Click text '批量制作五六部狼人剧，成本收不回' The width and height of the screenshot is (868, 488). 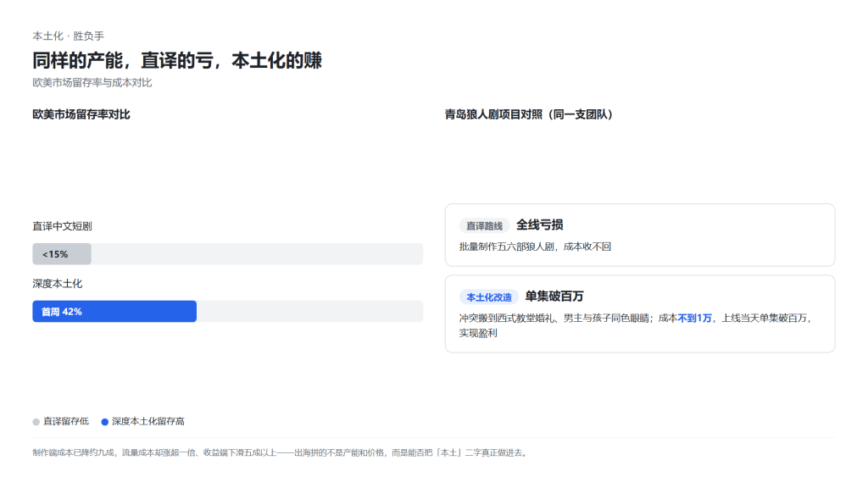(536, 247)
